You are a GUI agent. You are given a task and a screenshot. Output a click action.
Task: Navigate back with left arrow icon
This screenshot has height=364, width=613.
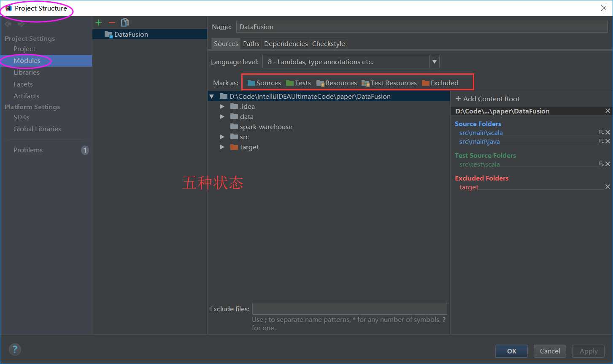point(8,24)
